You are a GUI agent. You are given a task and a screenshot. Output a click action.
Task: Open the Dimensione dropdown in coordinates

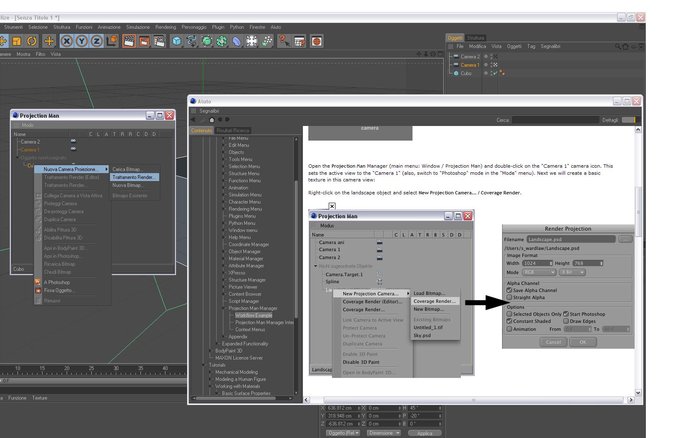(384, 433)
